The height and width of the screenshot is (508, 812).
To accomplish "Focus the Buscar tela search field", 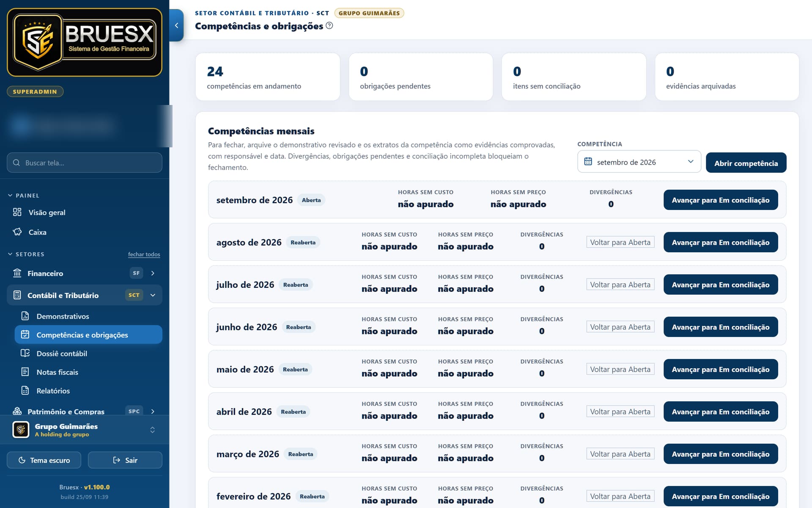I will coord(85,163).
